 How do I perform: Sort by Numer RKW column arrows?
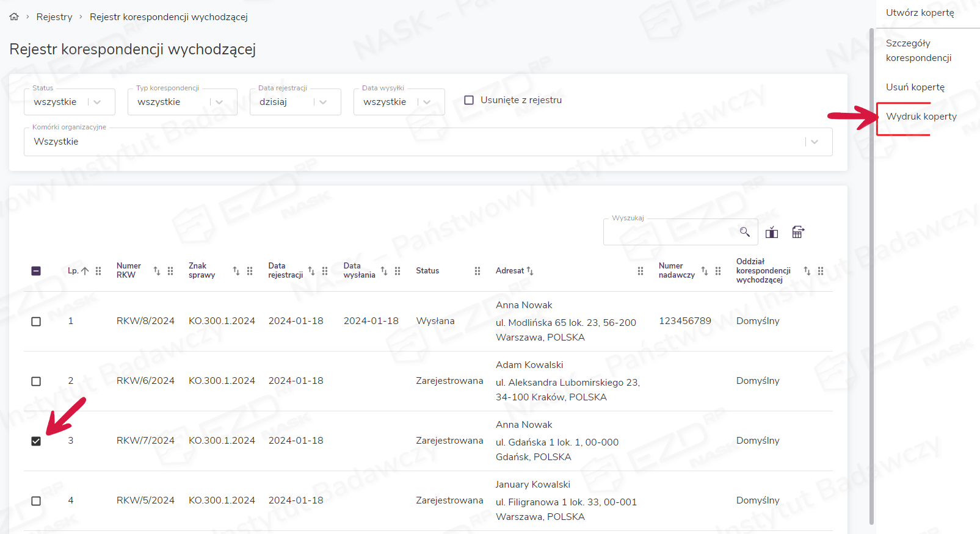tap(157, 271)
